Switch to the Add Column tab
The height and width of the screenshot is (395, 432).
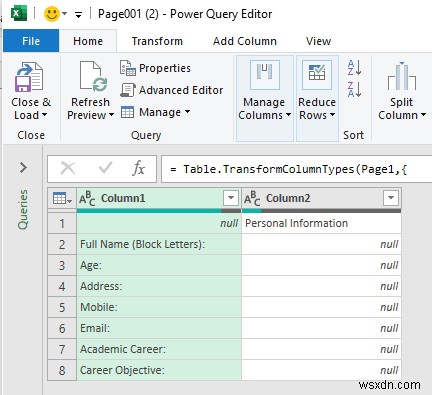(245, 41)
